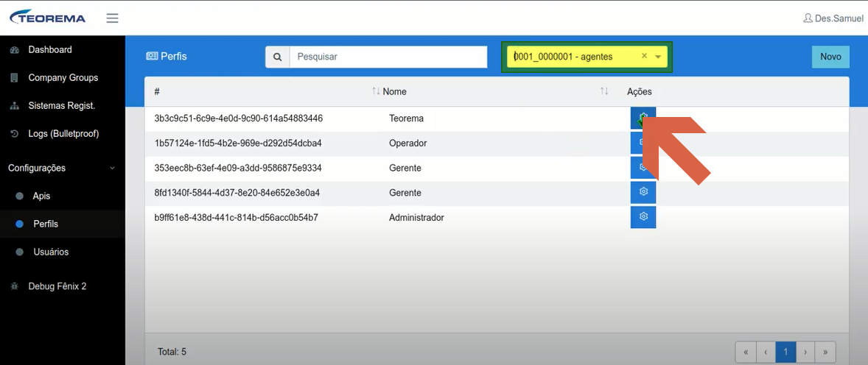
Task: Open the Des.Samuel user menu
Action: point(833,18)
